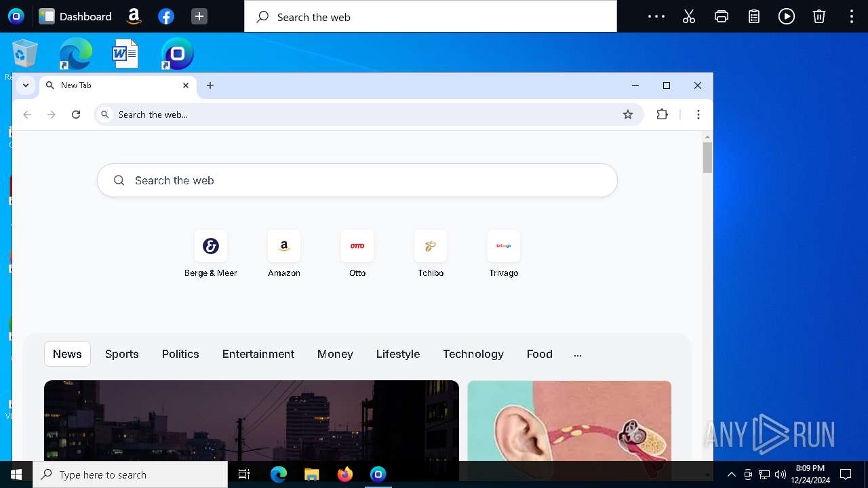The height and width of the screenshot is (488, 868).
Task: Open the vertical dots dock menu
Action: [852, 16]
